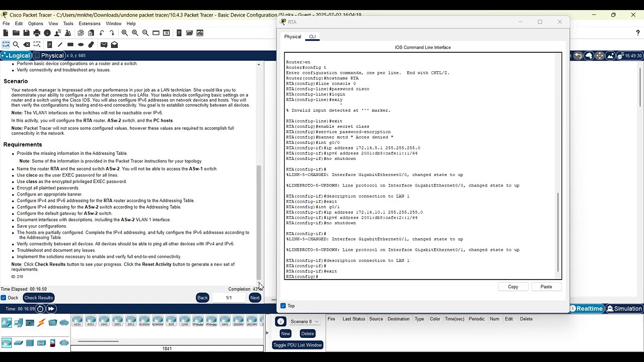This screenshot has width=644, height=362.
Task: Open a file with the folder icon
Action: [x=16, y=33]
